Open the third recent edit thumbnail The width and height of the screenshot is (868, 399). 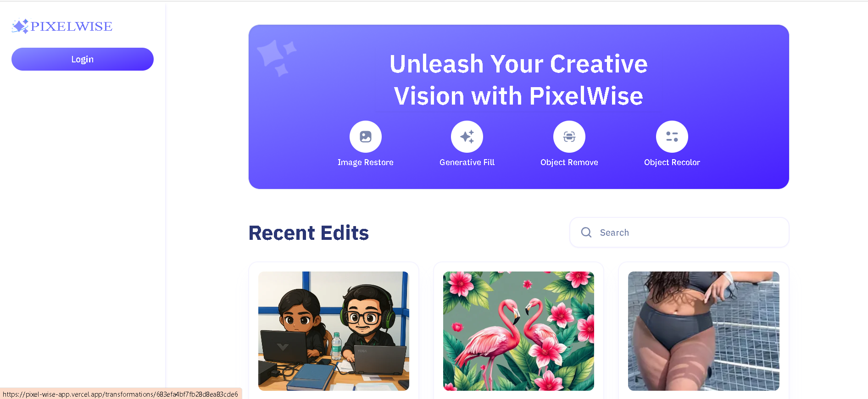(704, 331)
